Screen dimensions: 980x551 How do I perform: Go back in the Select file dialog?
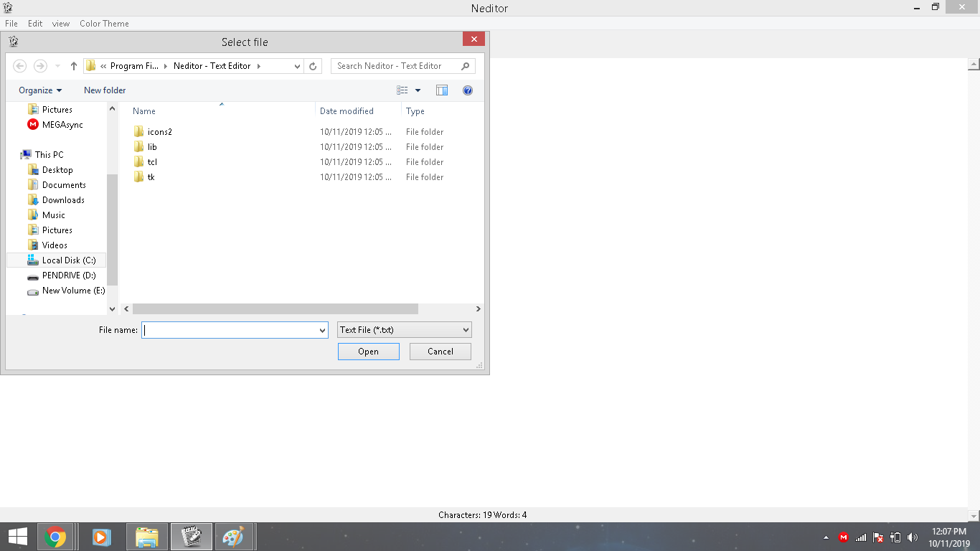coord(20,66)
